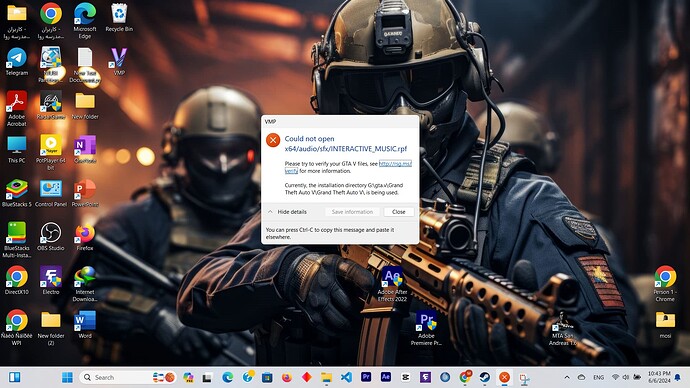Launch the VMP desktop shortcut

[x=119, y=62]
